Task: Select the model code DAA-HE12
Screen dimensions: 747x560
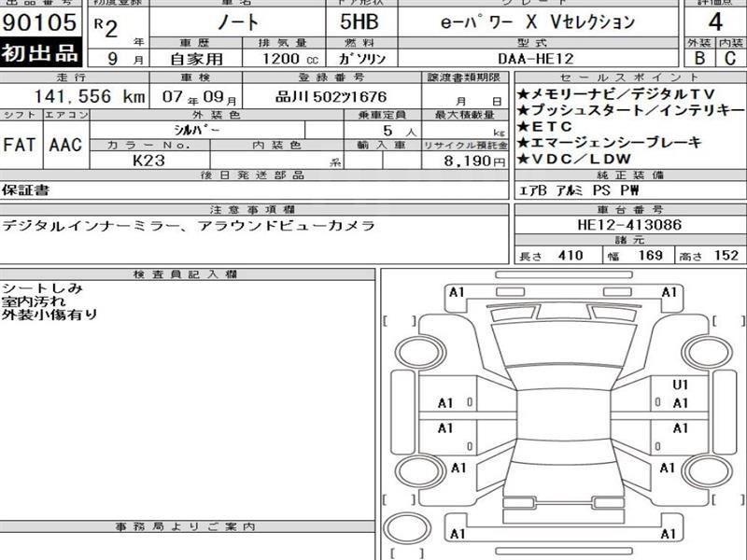Action: [535, 59]
